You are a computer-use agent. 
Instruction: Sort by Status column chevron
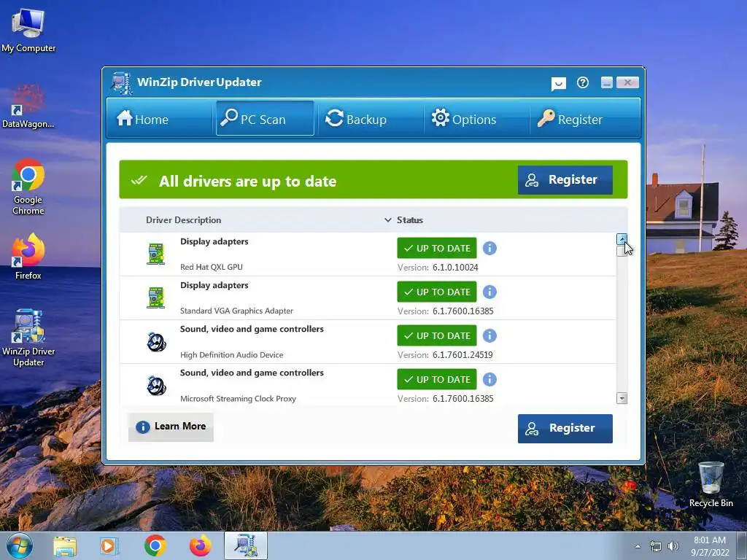(388, 220)
